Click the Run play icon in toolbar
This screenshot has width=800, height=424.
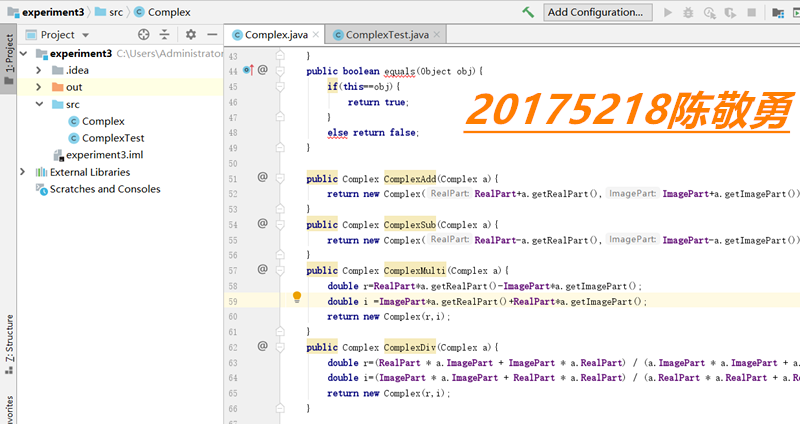[x=668, y=12]
